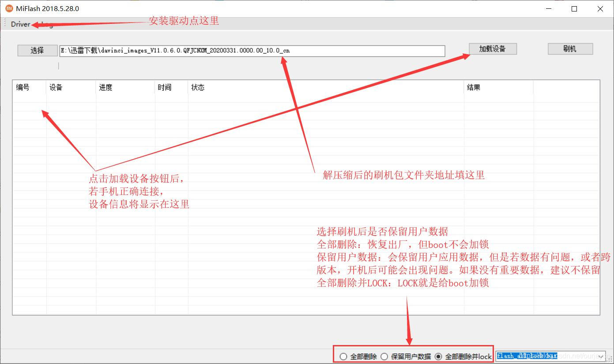Maximize the MiFlash window
The image size is (614, 364).
[574, 8]
